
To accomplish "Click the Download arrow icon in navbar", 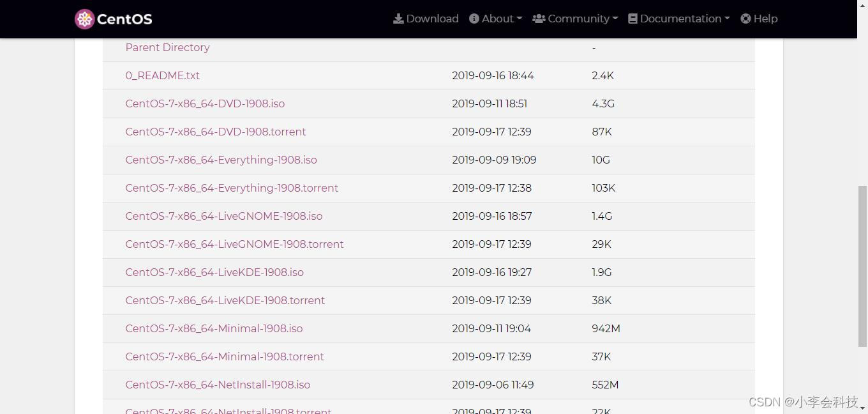I will tap(398, 19).
